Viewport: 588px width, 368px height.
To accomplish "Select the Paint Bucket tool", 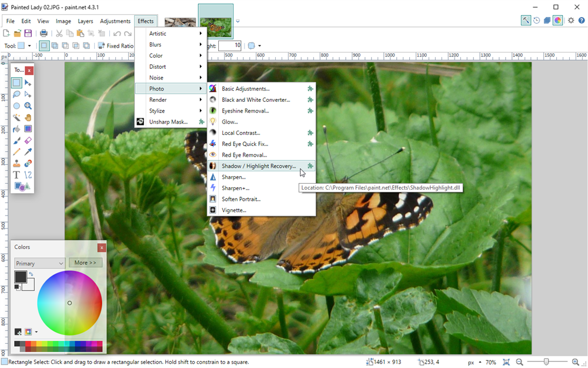I will 16,129.
